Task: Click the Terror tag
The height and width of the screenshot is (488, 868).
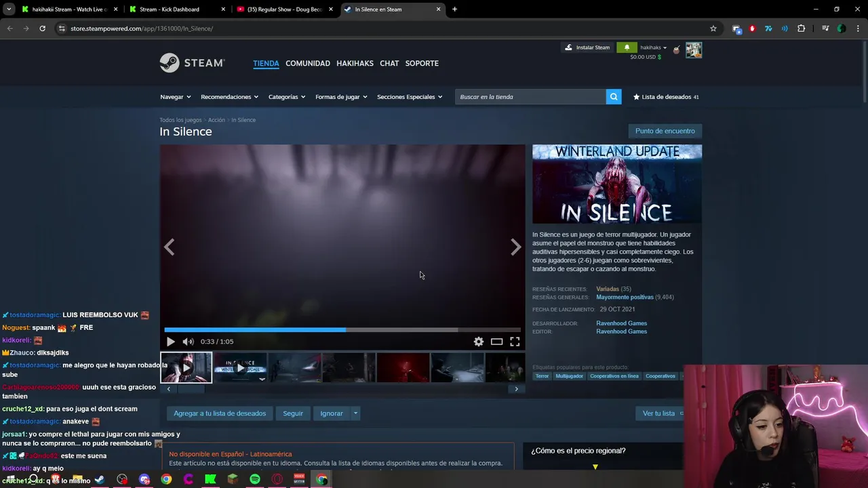Action: [542, 376]
